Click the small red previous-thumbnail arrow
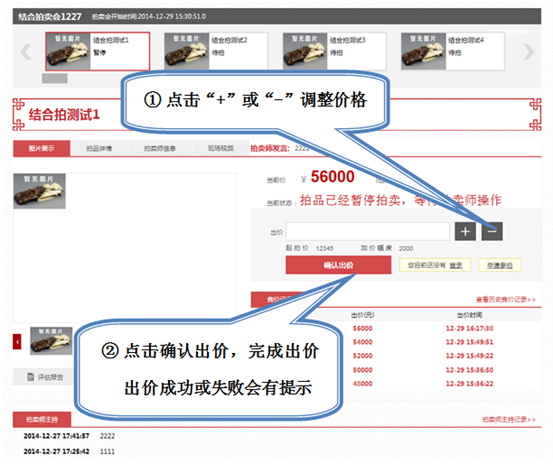Viewport: 553px width, 464px height. click(x=17, y=342)
